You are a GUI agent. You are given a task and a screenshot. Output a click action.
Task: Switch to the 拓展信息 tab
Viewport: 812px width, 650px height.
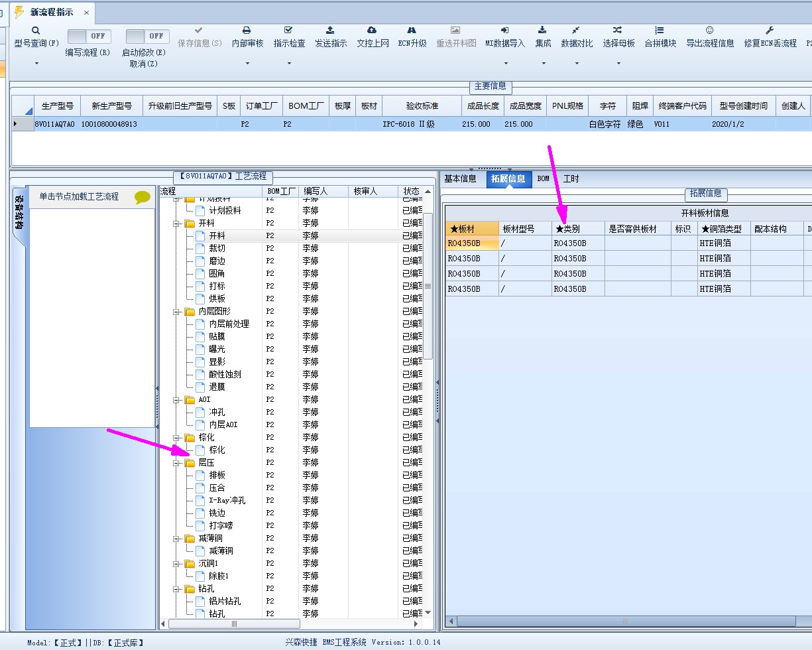508,179
